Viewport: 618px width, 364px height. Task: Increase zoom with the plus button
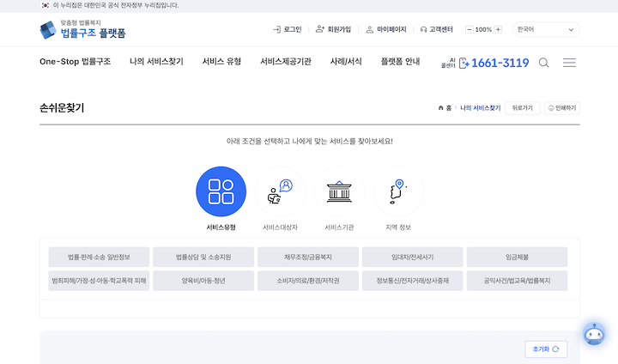[498, 29]
